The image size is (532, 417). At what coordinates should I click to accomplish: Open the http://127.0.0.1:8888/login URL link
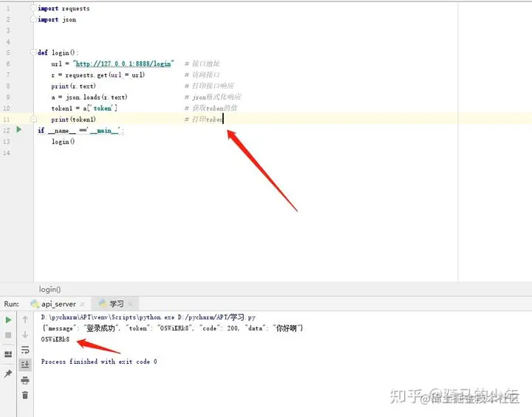(x=123, y=64)
